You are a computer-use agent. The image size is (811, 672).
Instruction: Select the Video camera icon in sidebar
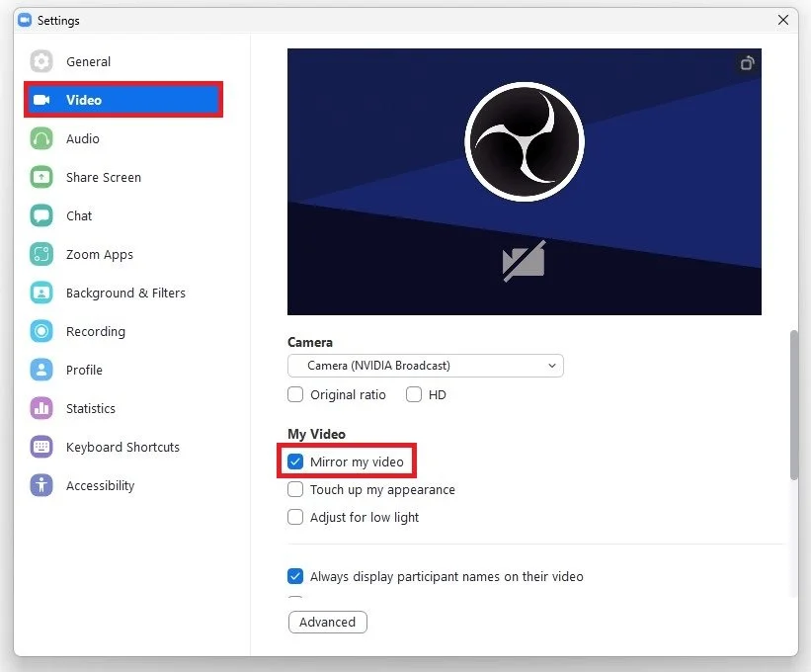(x=41, y=100)
